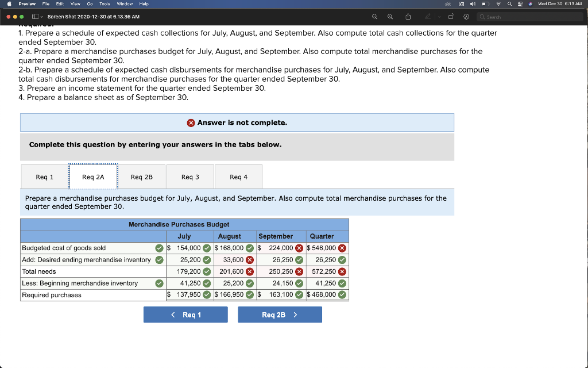This screenshot has height=368, width=588.
Task: Zoom in using the magnifier plus icon
Action: pyautogui.click(x=390, y=17)
